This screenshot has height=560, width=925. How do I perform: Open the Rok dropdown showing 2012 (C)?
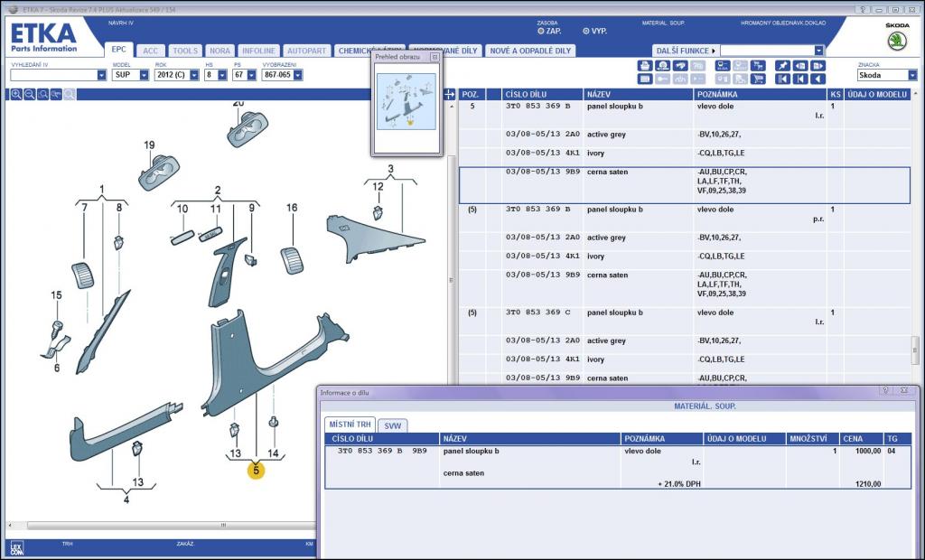[194, 76]
